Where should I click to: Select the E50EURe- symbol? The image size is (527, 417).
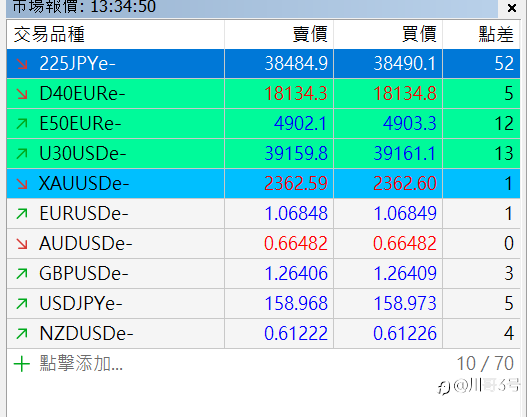point(80,124)
